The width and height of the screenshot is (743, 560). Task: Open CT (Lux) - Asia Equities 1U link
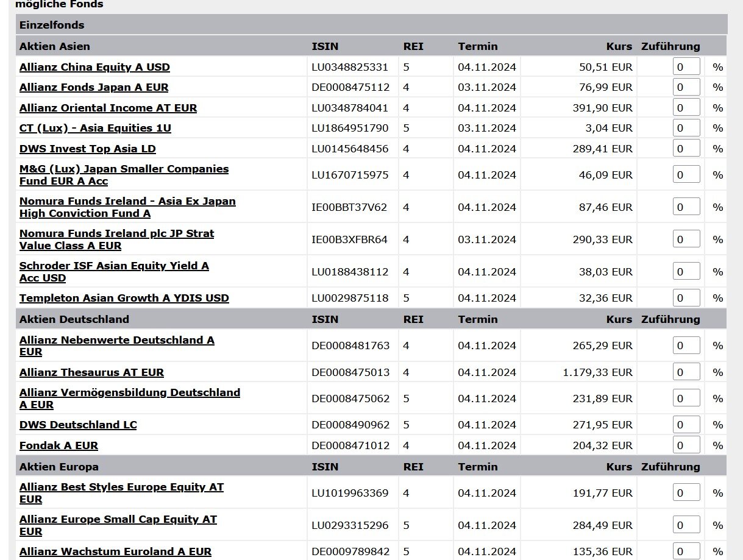click(95, 128)
